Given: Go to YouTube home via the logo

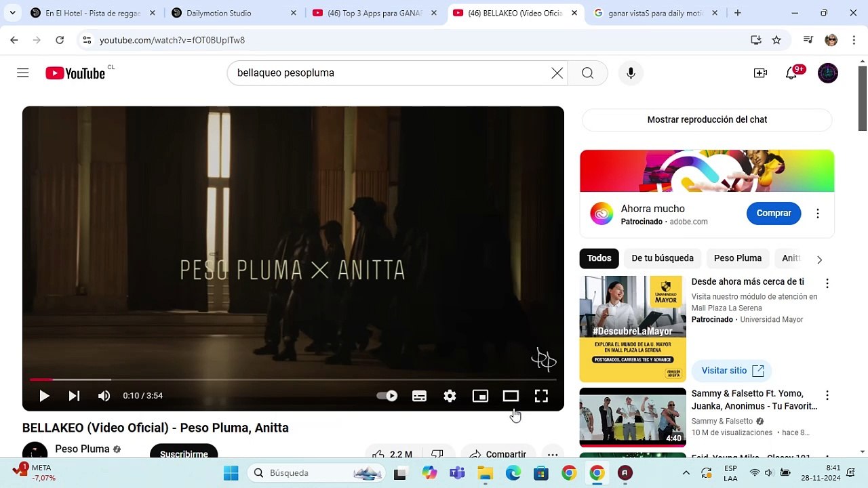Looking at the screenshot, I should pyautogui.click(x=75, y=73).
